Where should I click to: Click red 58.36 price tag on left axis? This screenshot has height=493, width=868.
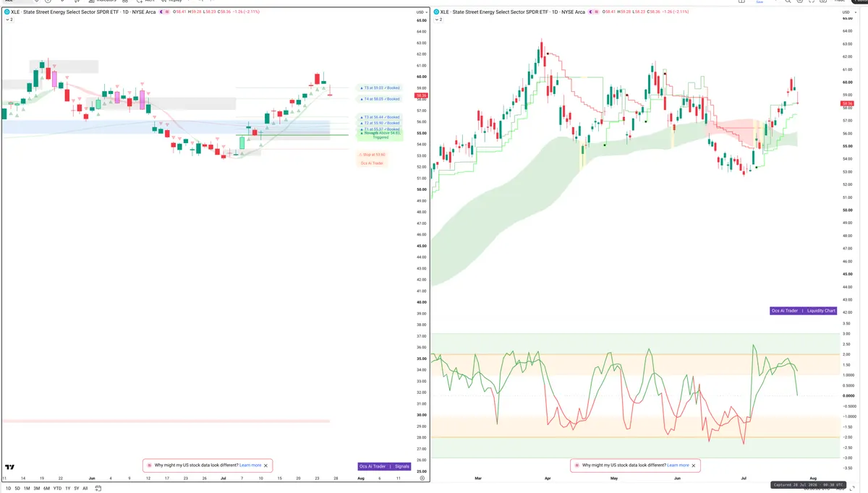coord(422,95)
